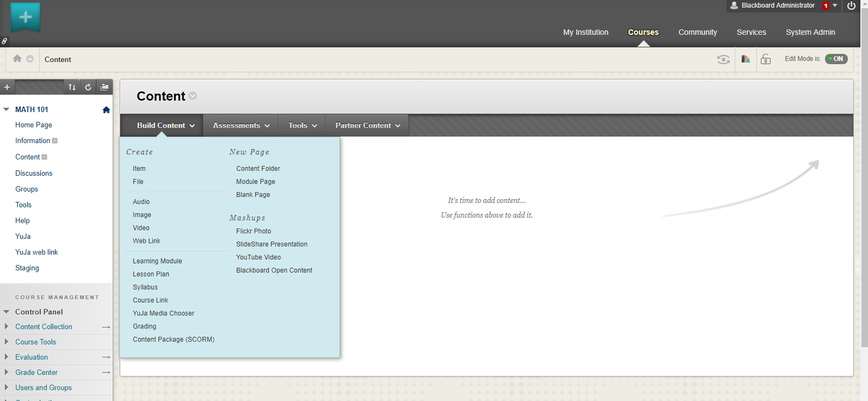Add a YouTube Video mashup
Viewport: 868px width, 401px height.
[x=258, y=257]
